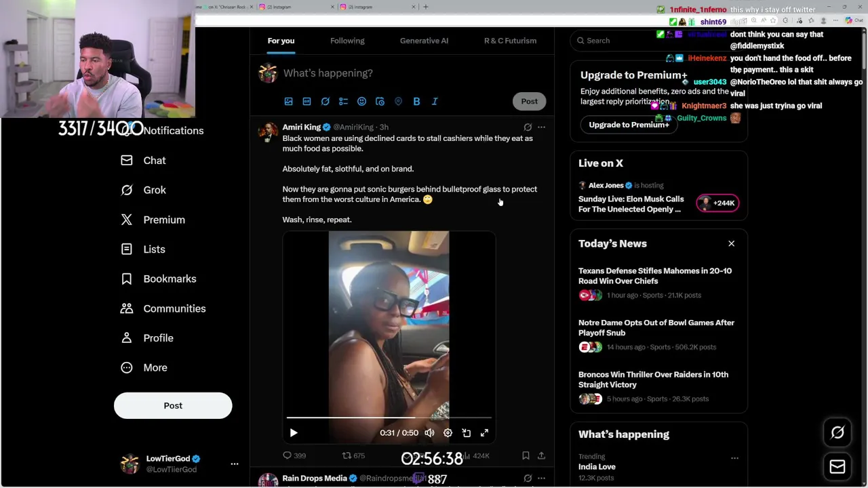Switch to the R & C Futurism tab
868x488 pixels.
click(x=510, y=41)
